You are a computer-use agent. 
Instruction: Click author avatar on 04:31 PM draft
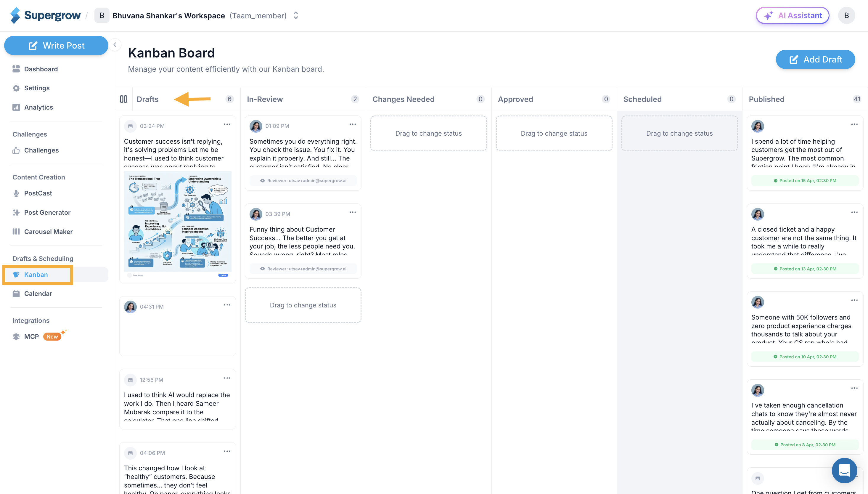[x=130, y=307]
